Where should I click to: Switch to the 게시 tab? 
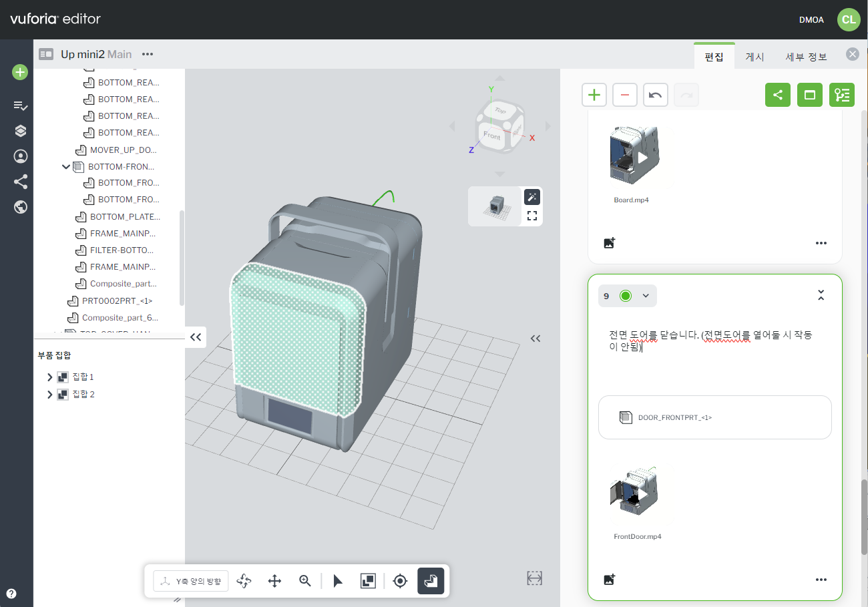click(754, 57)
